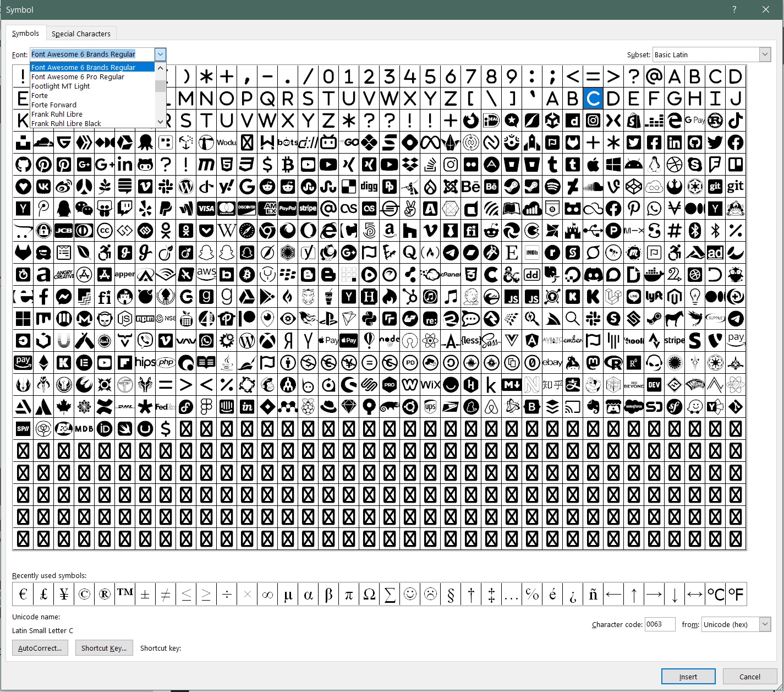The width and height of the screenshot is (784, 692).
Task: Select the Python logo symbol
Action: coord(369,319)
